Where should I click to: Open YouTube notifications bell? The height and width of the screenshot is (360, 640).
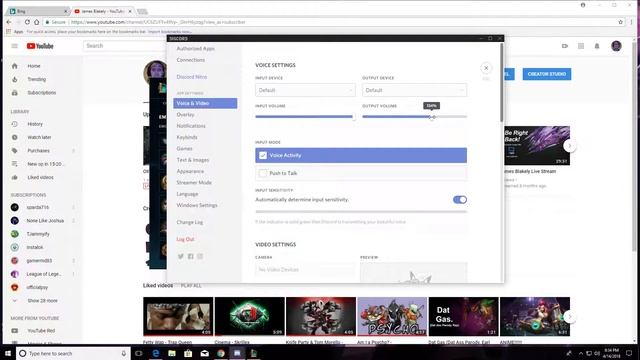click(x=597, y=46)
